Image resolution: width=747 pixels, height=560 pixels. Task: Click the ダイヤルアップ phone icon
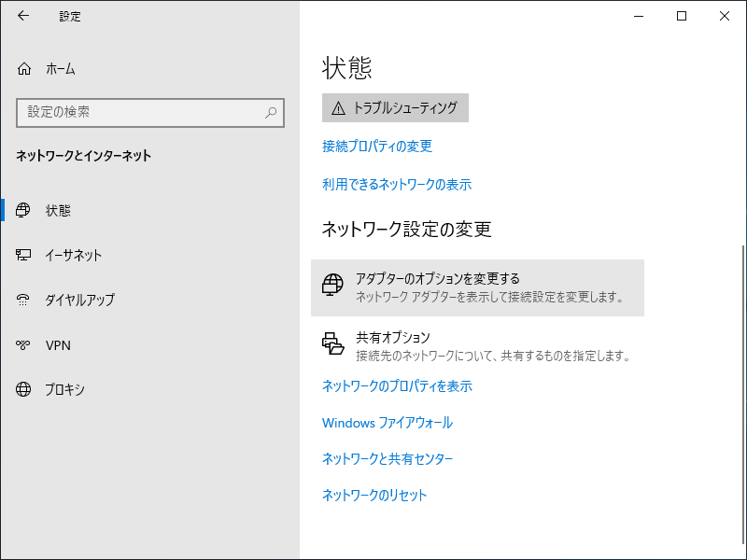(x=22, y=300)
